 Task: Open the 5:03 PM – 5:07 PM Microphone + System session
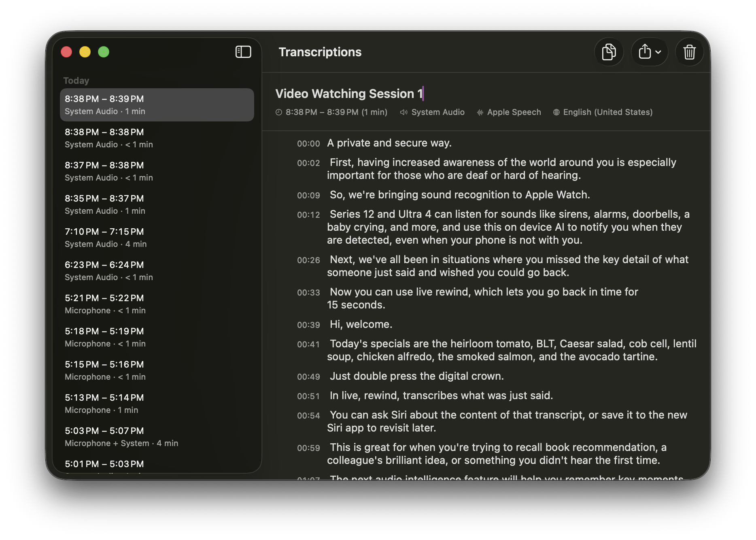(x=157, y=437)
